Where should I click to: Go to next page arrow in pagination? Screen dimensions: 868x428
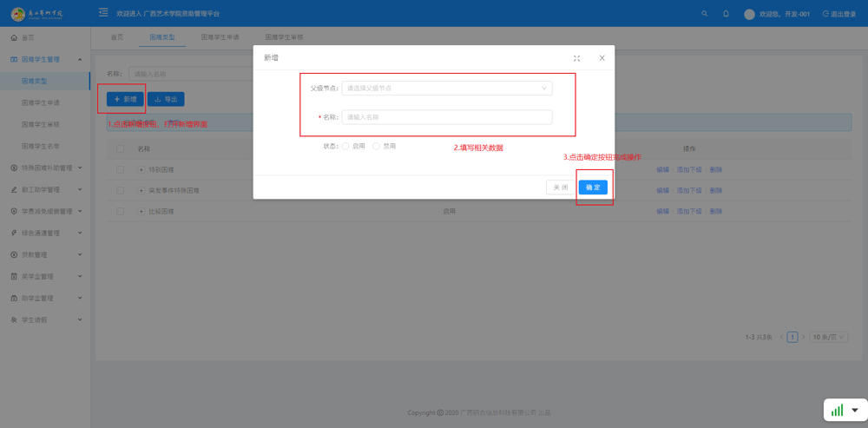coord(803,337)
